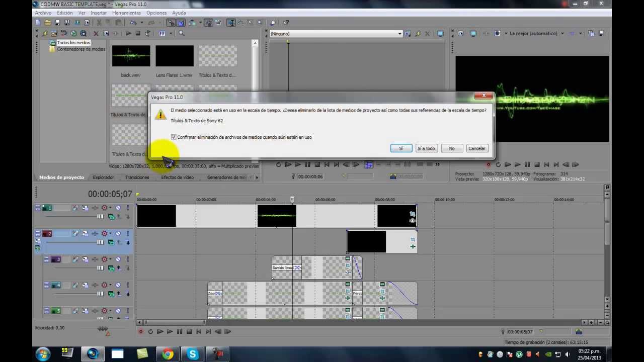Mute track 2 with the circle-slash icon
The width and height of the screenshot is (644, 362).
point(118,233)
